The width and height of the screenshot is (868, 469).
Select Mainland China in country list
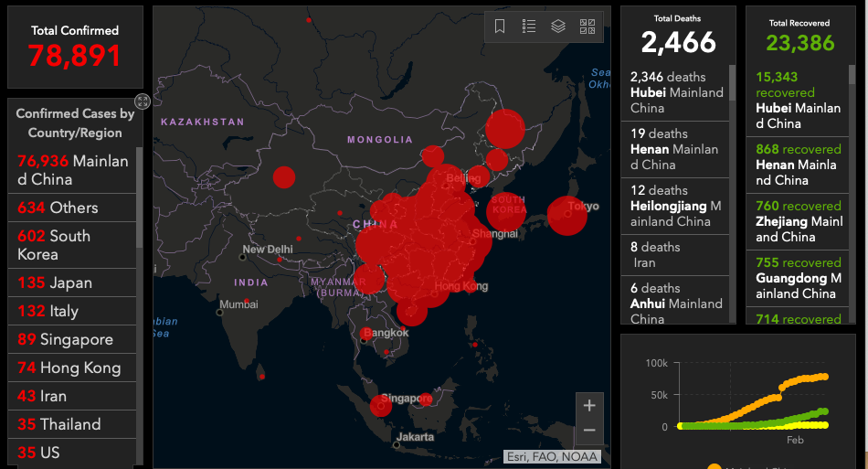point(73,170)
